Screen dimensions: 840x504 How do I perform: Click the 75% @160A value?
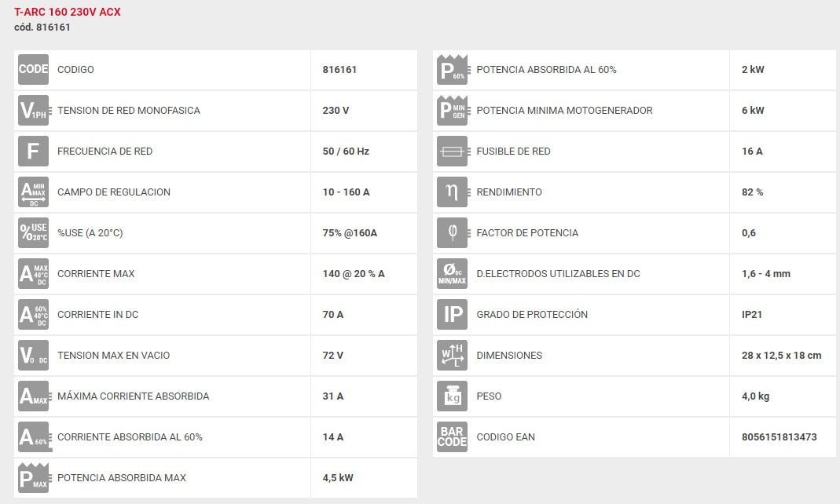click(350, 232)
